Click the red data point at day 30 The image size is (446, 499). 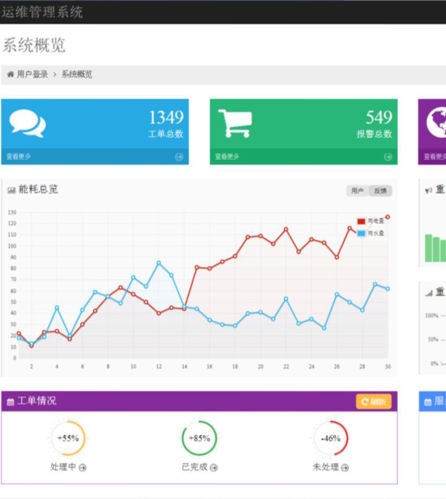(x=388, y=217)
